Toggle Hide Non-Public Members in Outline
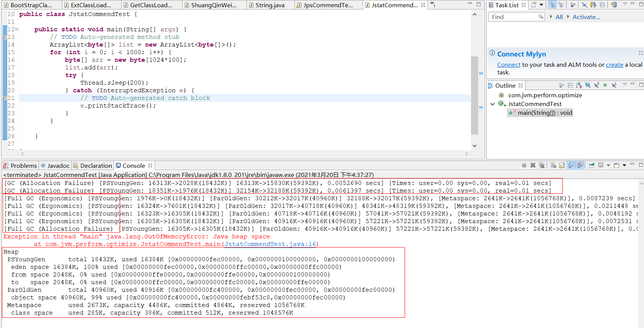 pos(605,85)
